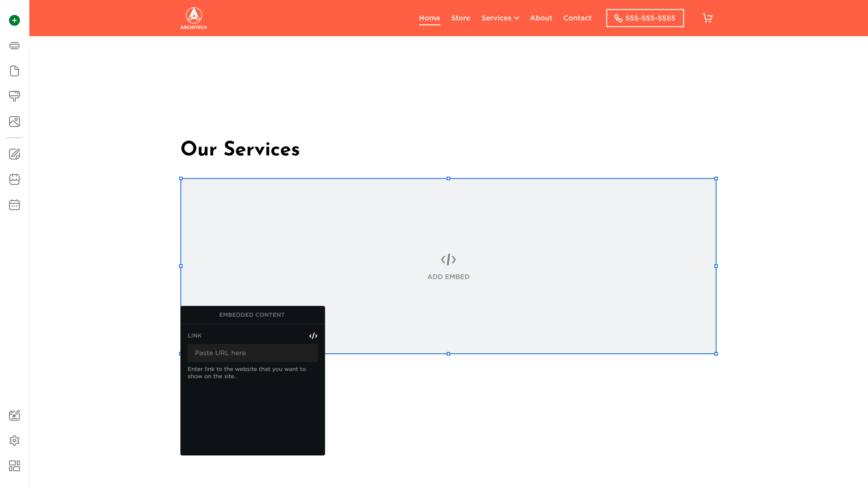Click the Contact navigation link
Screen dimensions: 868x488
click(x=577, y=18)
